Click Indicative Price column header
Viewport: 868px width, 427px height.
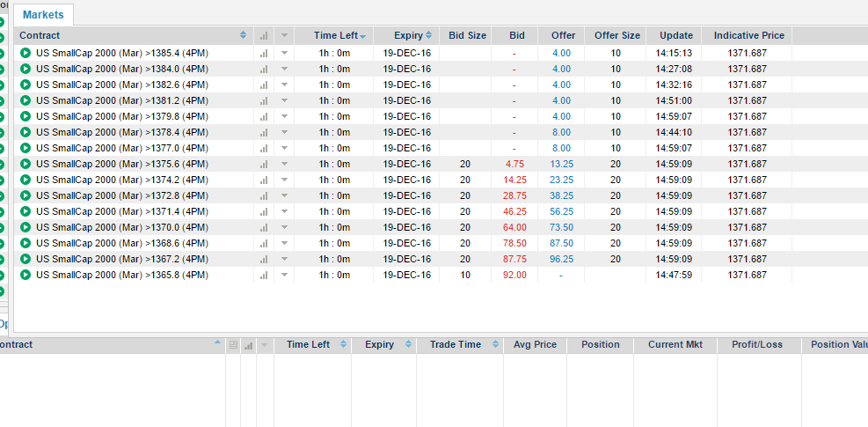click(x=748, y=35)
